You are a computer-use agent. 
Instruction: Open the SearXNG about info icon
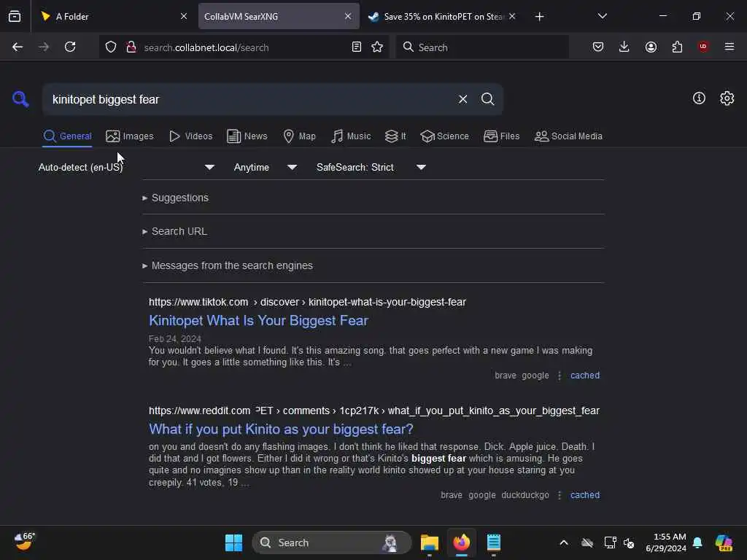tap(699, 98)
